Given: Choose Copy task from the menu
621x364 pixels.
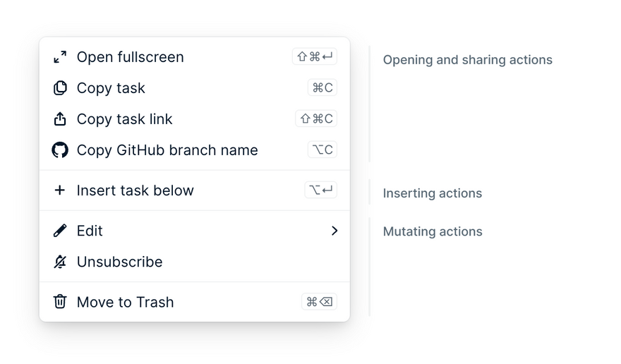Looking at the screenshot, I should point(195,88).
